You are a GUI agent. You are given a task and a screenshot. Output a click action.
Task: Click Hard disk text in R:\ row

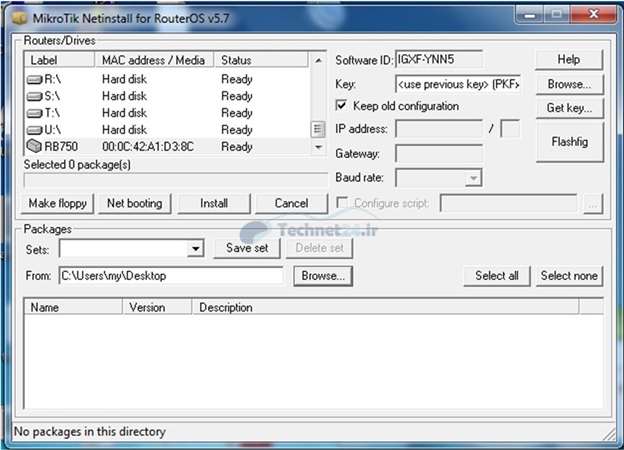pos(125,79)
